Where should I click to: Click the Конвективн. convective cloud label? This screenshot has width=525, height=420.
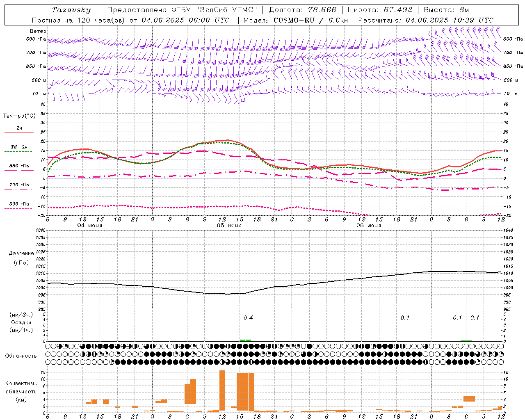(x=21, y=383)
